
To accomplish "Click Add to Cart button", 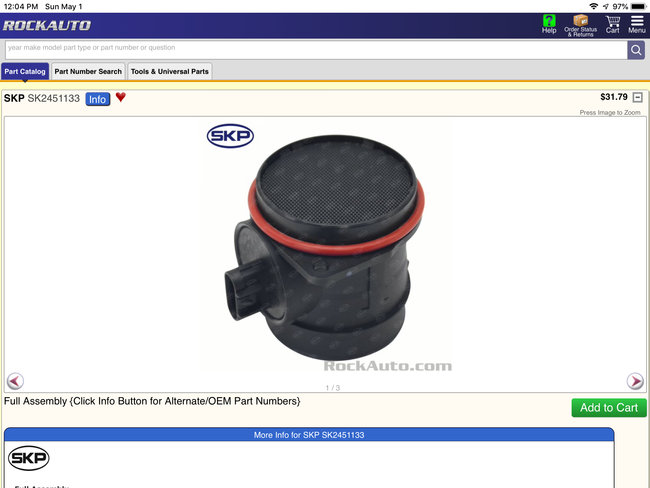I will (x=609, y=408).
